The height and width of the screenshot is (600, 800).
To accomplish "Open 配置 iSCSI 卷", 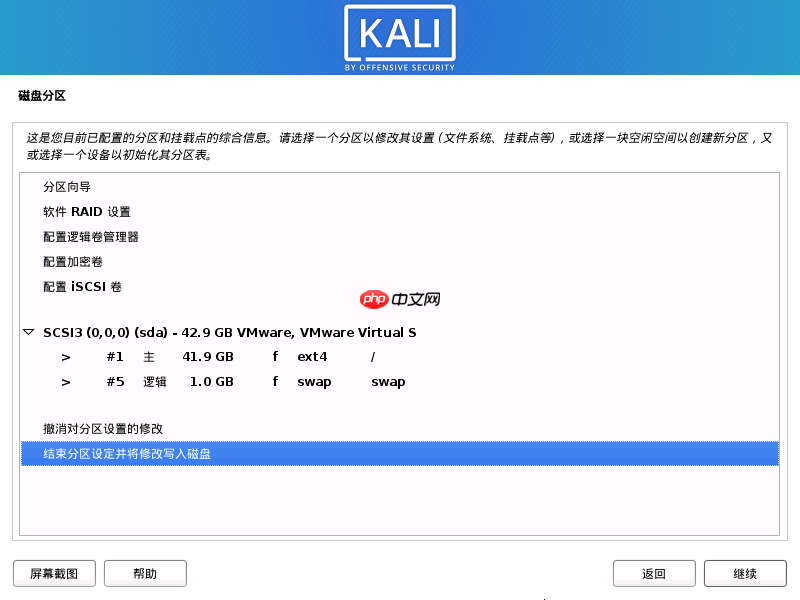I will click(x=80, y=287).
